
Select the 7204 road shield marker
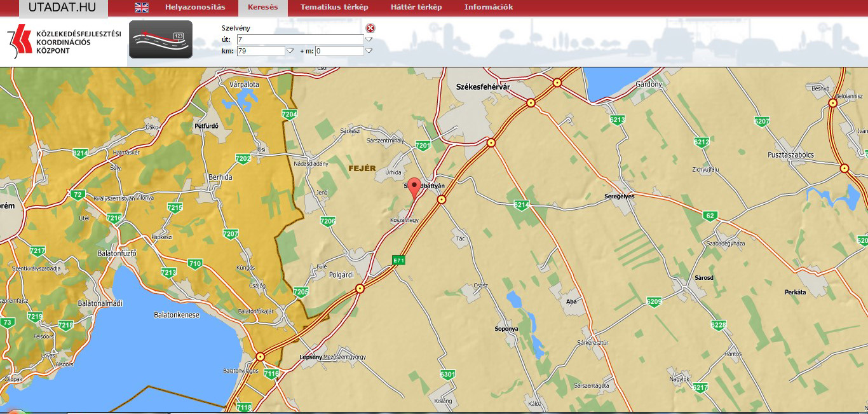tap(289, 114)
